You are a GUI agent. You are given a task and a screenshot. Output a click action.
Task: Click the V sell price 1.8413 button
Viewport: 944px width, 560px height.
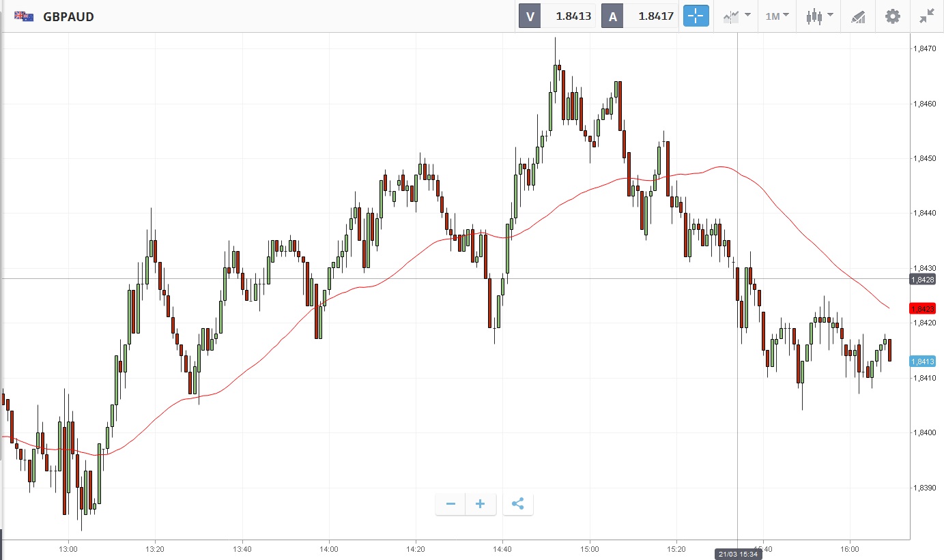click(558, 16)
